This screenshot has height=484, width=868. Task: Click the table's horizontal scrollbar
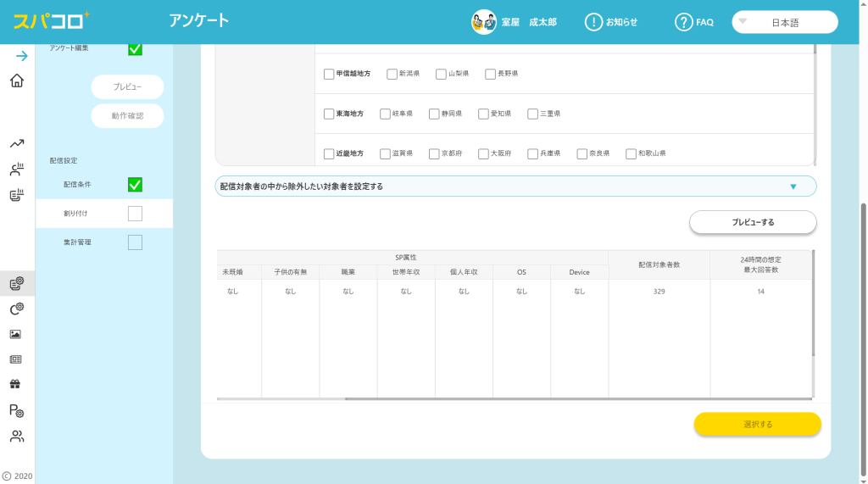pyautogui.click(x=578, y=398)
